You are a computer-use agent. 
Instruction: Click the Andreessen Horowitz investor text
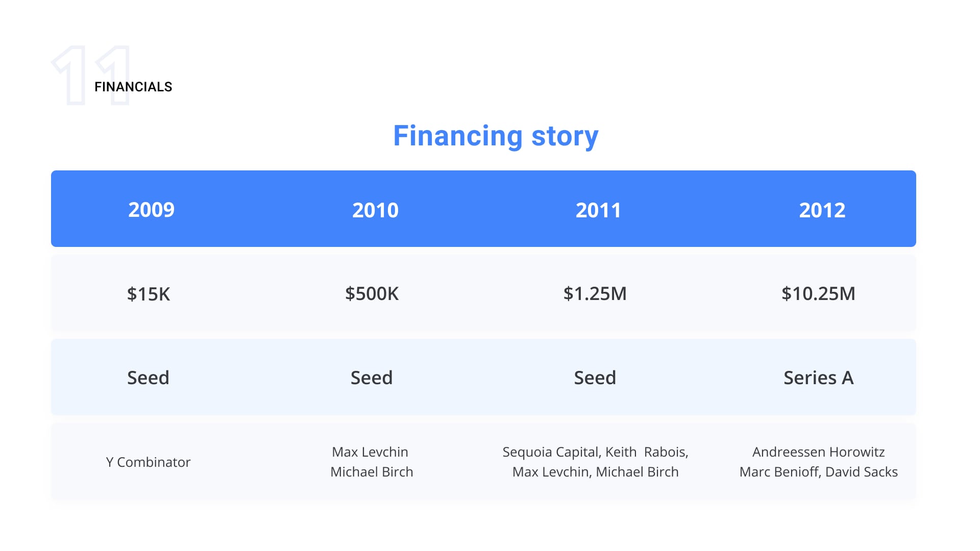[818, 452]
